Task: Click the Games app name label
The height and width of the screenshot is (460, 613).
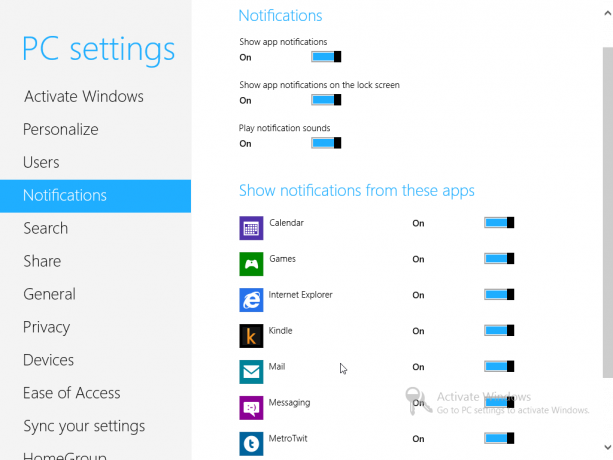Action: pos(282,259)
